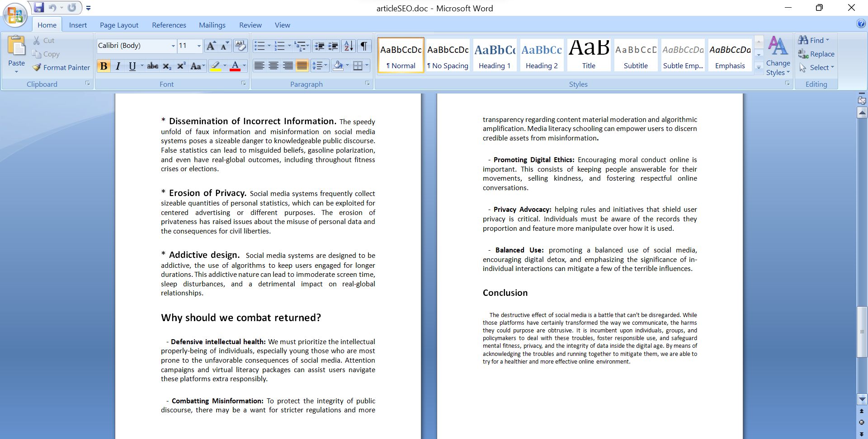Toggle Bold formatting off
Screen dimensions: 868x439
click(x=104, y=66)
